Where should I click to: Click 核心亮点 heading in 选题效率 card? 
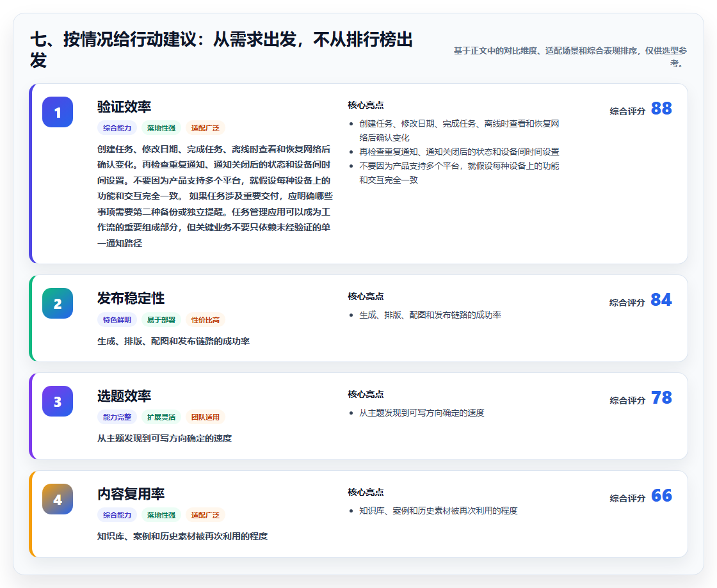point(366,394)
